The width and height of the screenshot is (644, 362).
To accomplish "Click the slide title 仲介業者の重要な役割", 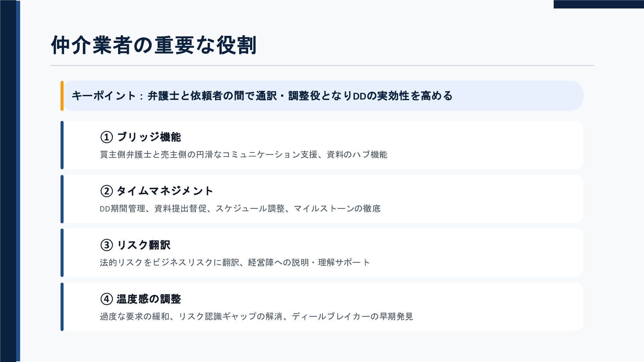I will 154,45.
